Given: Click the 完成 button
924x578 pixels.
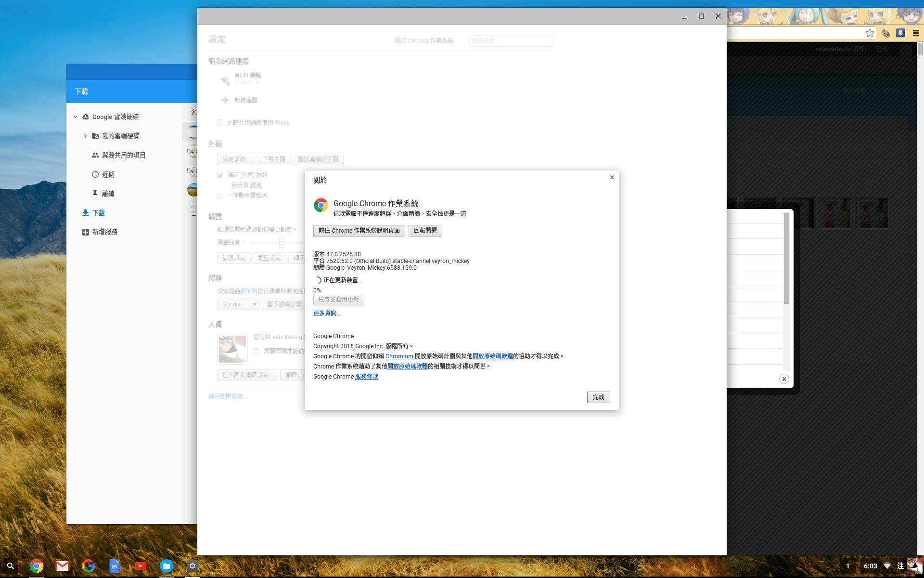Looking at the screenshot, I should [598, 397].
